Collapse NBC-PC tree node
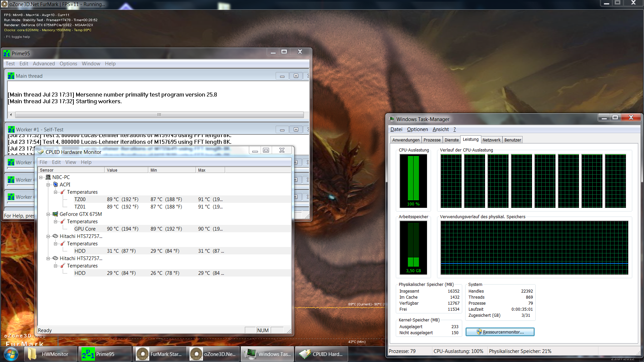644x362 pixels. click(41, 177)
